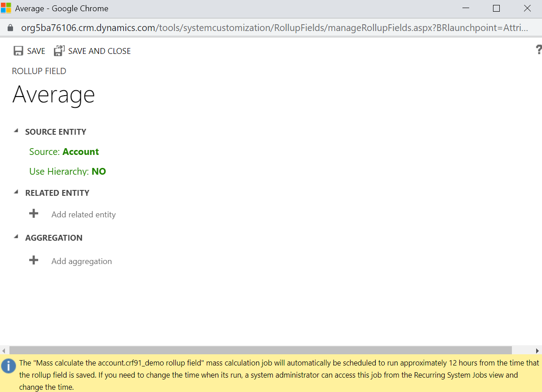The height and width of the screenshot is (392, 542).
Task: Collapse the AGGREGATION section
Action: (16, 237)
